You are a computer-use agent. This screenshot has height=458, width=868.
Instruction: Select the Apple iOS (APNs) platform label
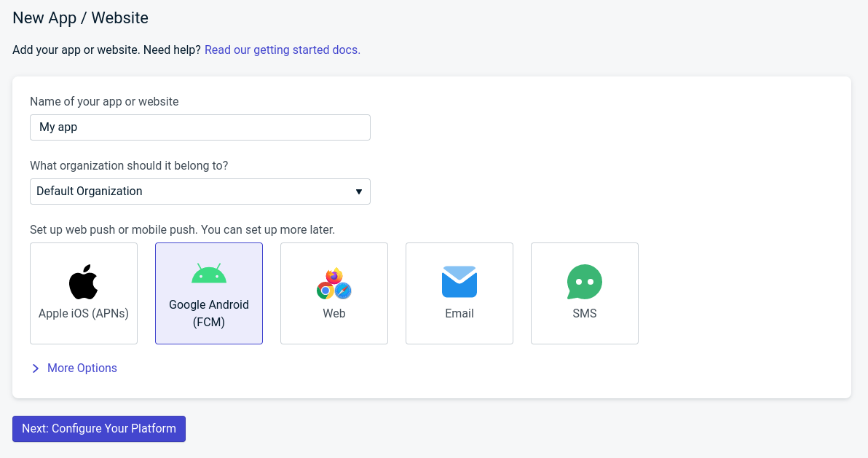(84, 313)
